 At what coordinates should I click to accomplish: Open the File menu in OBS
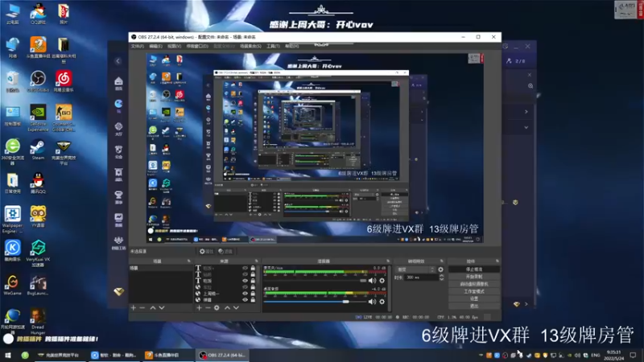coord(137,46)
